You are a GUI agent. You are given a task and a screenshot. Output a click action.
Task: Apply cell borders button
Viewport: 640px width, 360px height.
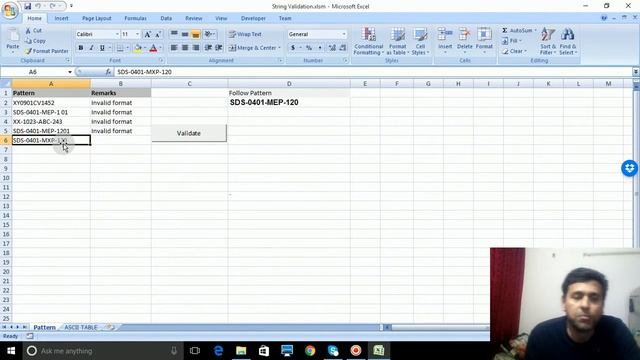[x=120, y=48]
